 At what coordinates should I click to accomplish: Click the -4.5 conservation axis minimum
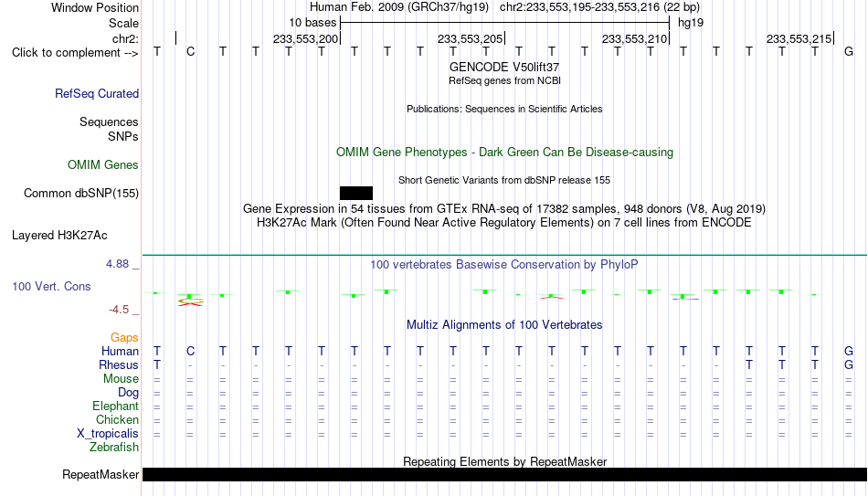point(119,310)
